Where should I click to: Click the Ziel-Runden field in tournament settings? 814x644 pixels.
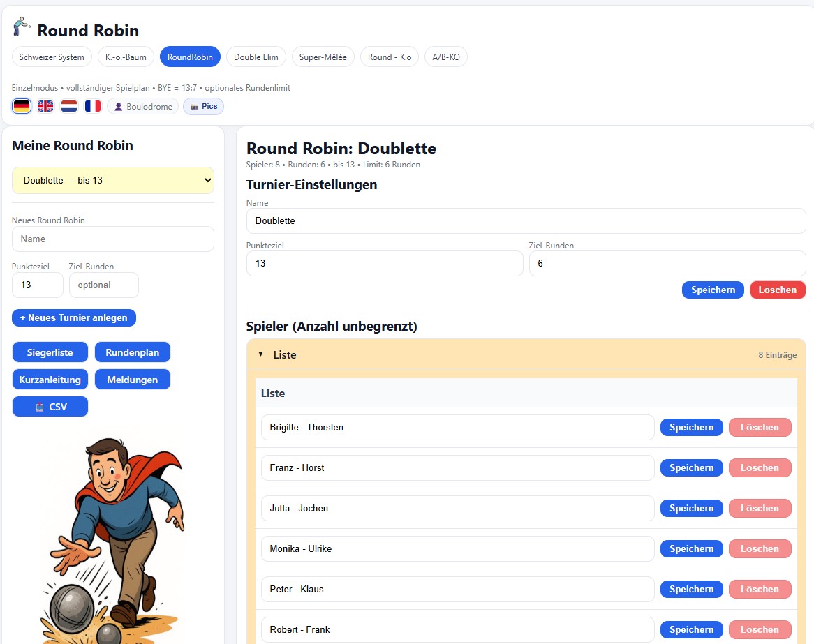pos(667,264)
